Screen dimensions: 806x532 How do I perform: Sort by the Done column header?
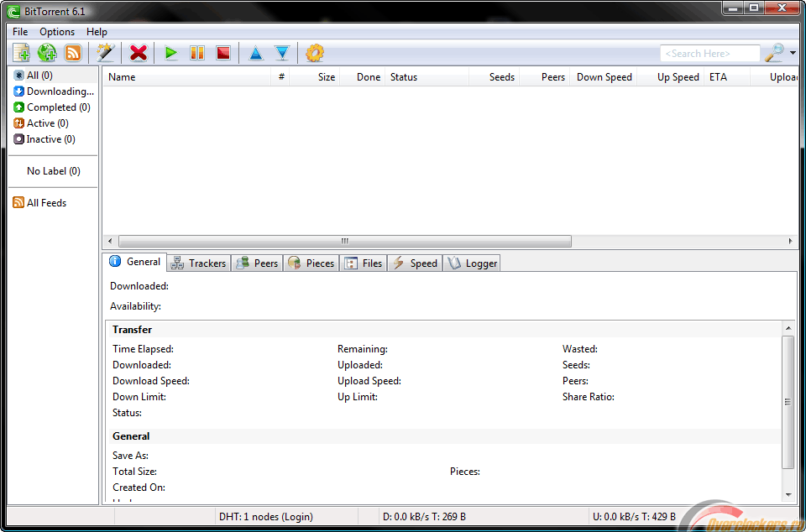click(x=363, y=77)
